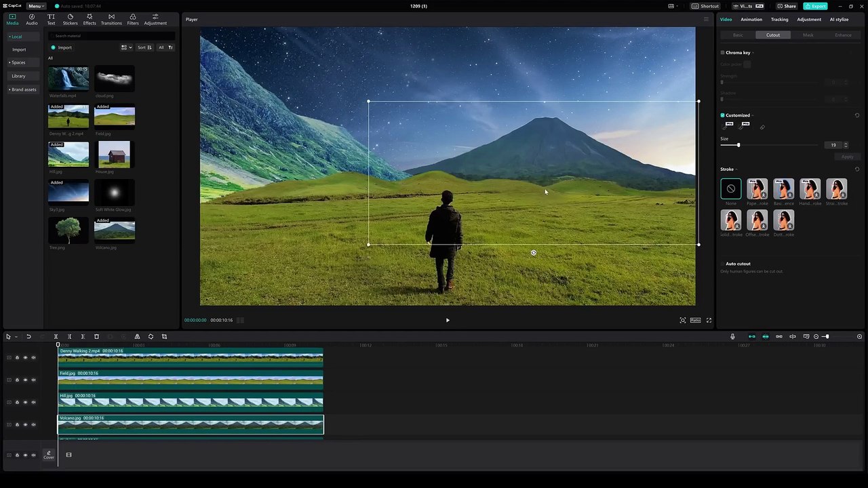868x488 pixels.
Task: Click the microphone record voiceover icon
Action: [x=732, y=337]
